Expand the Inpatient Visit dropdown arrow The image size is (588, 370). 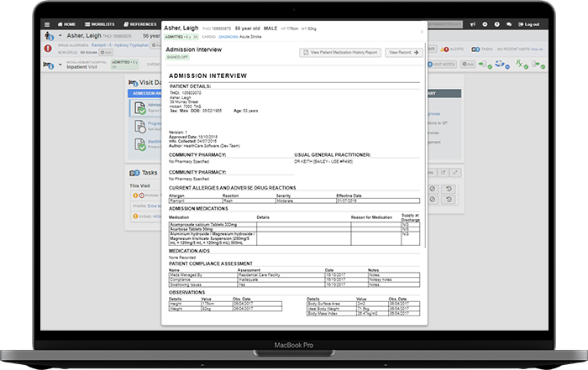coord(60,64)
